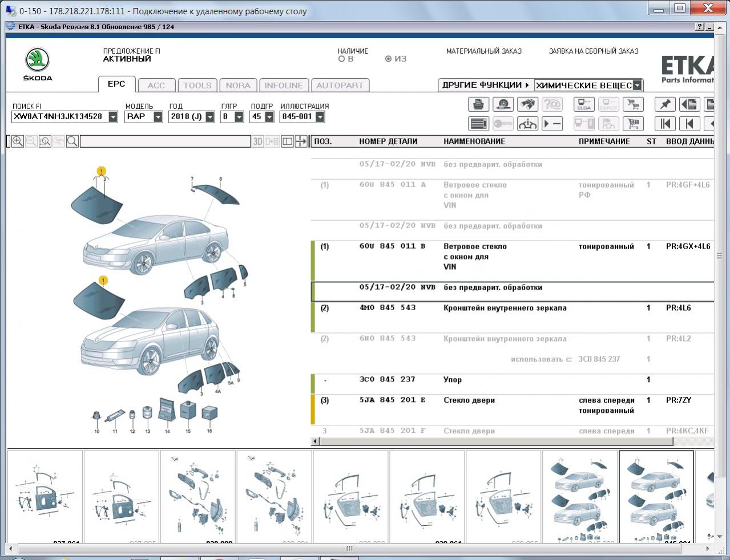The height and width of the screenshot is (560, 730).
Task: Click ЗАЯВКА НА СБОРНЫЙ ЗАКАЗ link
Action: tap(594, 51)
